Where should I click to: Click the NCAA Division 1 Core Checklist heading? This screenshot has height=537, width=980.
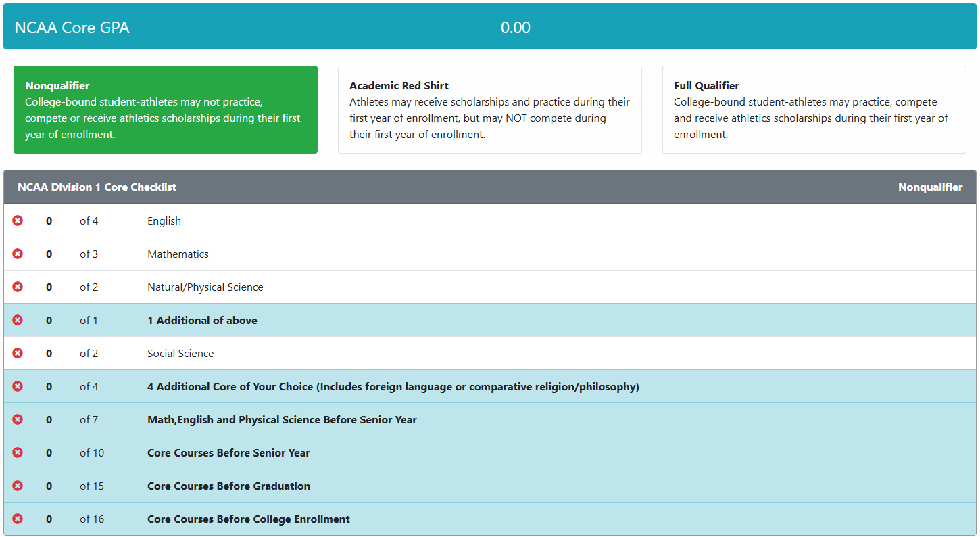pos(97,187)
